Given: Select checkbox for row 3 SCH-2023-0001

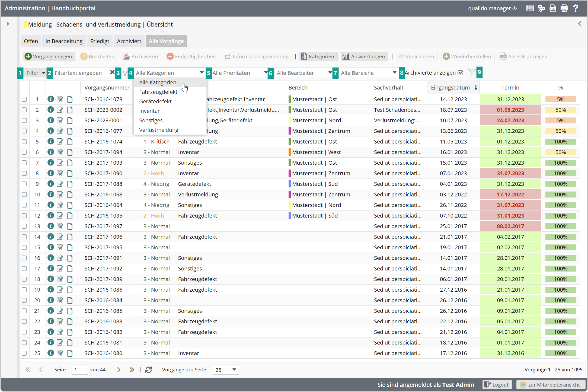Looking at the screenshot, I should 24,120.
